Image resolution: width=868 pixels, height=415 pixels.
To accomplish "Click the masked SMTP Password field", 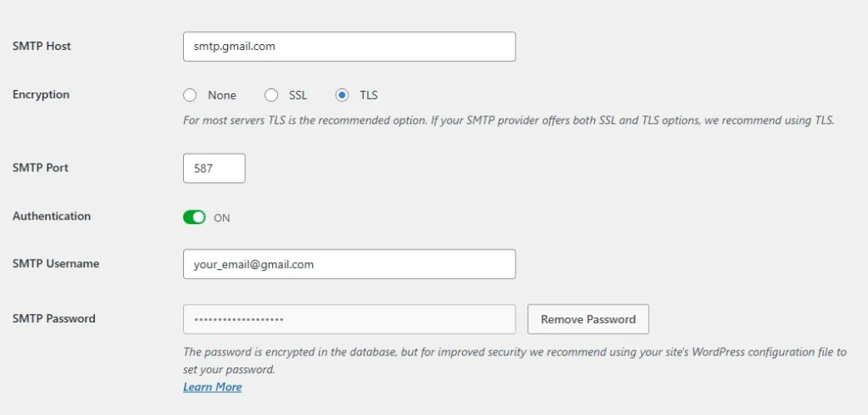I will [348, 319].
